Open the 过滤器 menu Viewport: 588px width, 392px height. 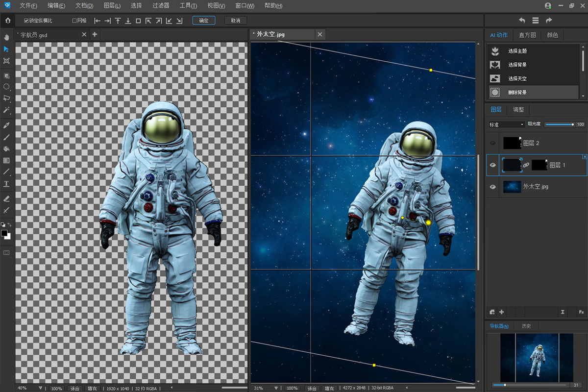coord(160,6)
